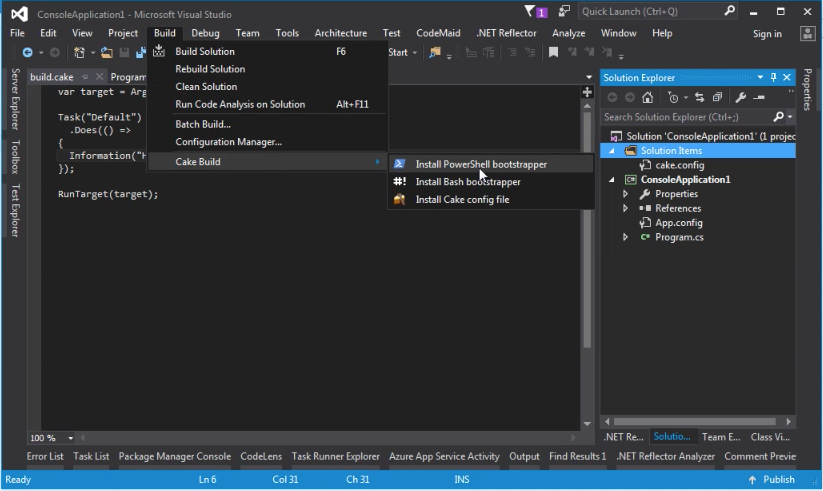Open the Package Manager Console tab
Screen dimensions: 823x491
click(x=175, y=456)
